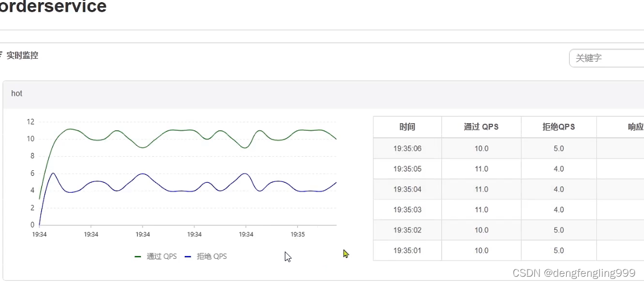This screenshot has width=644, height=284.
Task: Focus the 关键字 search input field
Action: (607, 58)
